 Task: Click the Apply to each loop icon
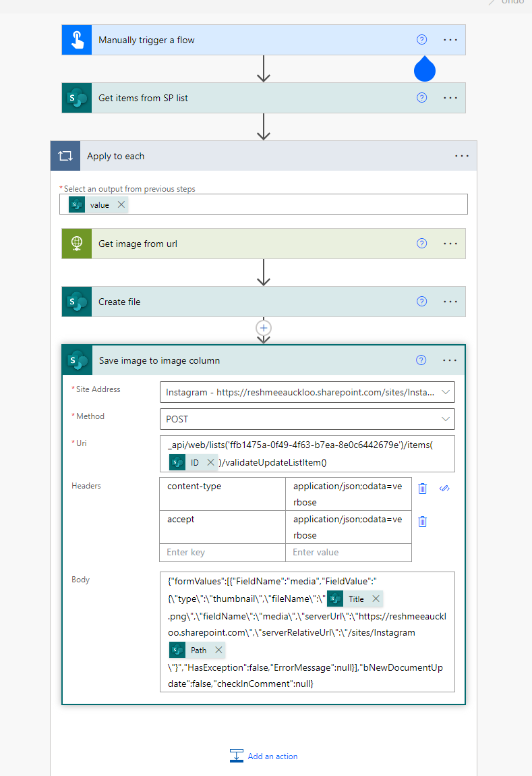pyautogui.click(x=65, y=156)
